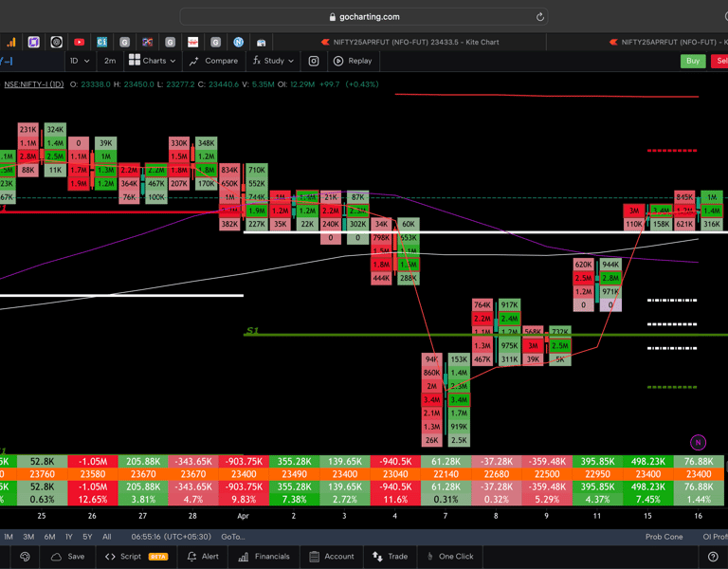Click the 2.8M green footprint cell

[610, 278]
